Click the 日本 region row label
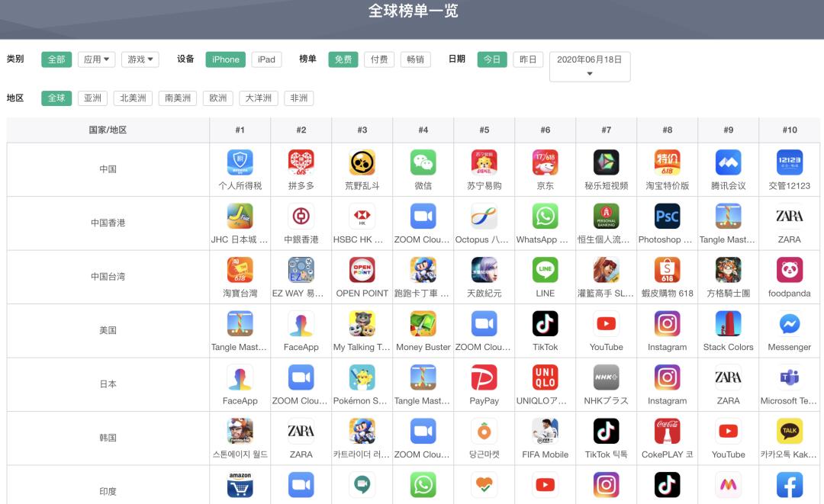Viewport: 824px width, 504px height. pyautogui.click(x=108, y=384)
